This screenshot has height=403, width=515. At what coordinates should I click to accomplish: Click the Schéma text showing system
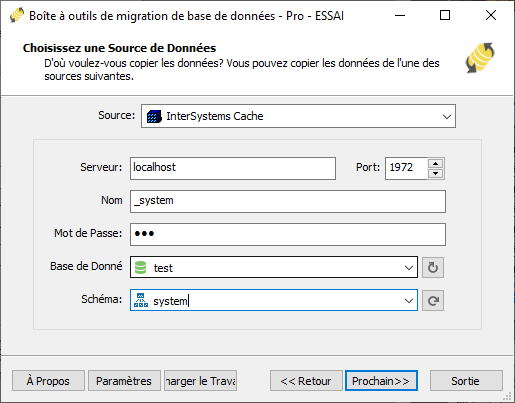pyautogui.click(x=170, y=301)
